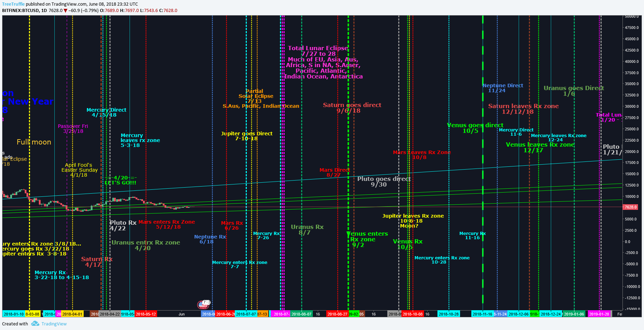Select the 2019-01-06 date marker on timeline
644x330 pixels.
pyautogui.click(x=574, y=314)
